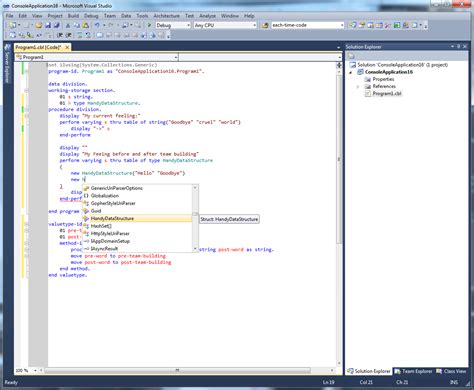This screenshot has height=390, width=474.
Task: Open the Architecture menu
Action: (x=166, y=16)
